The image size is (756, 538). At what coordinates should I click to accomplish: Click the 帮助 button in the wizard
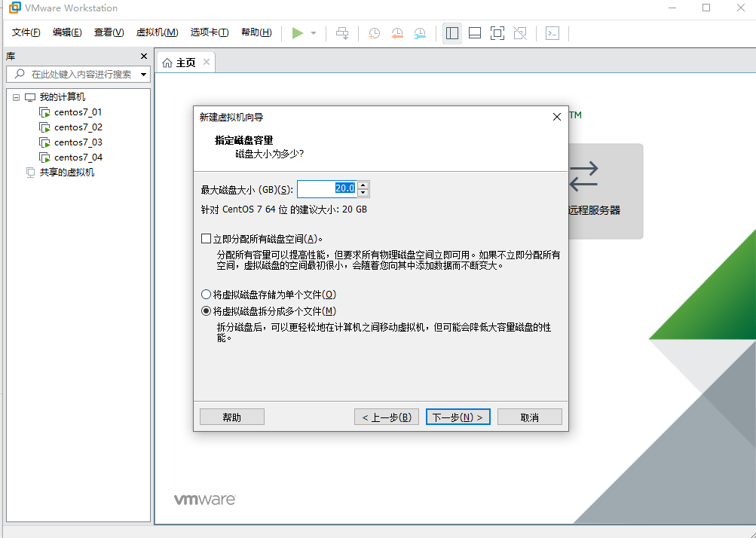point(231,416)
